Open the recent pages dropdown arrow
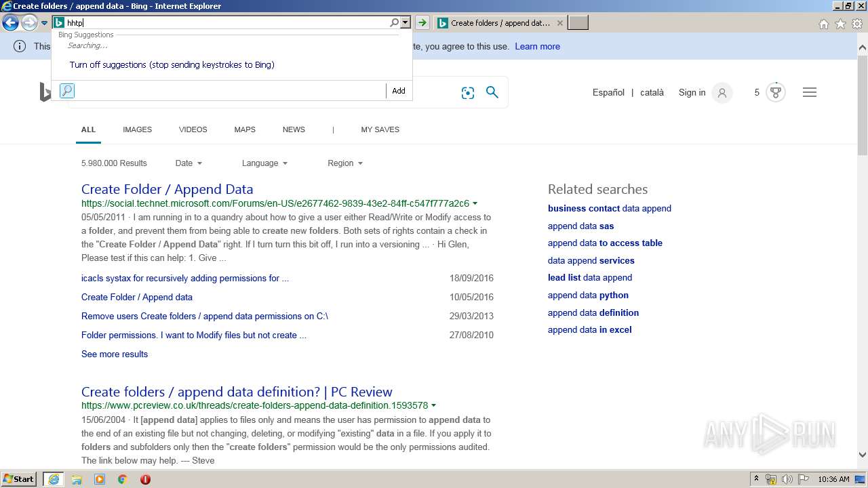 click(44, 23)
